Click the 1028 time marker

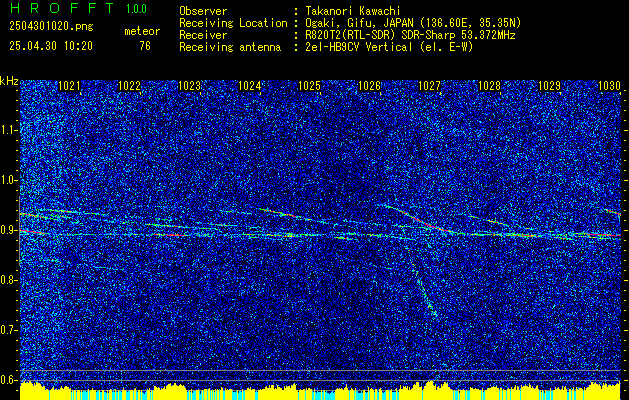pyautogui.click(x=489, y=86)
